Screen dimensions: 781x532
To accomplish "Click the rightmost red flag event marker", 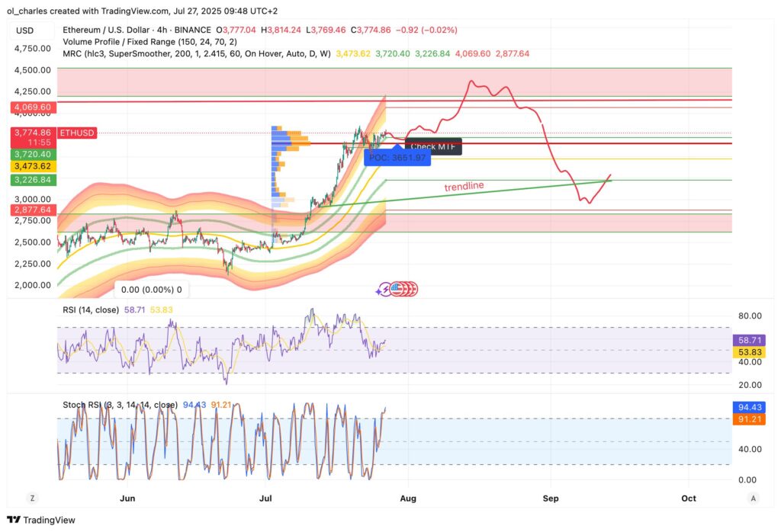I will tap(415, 288).
